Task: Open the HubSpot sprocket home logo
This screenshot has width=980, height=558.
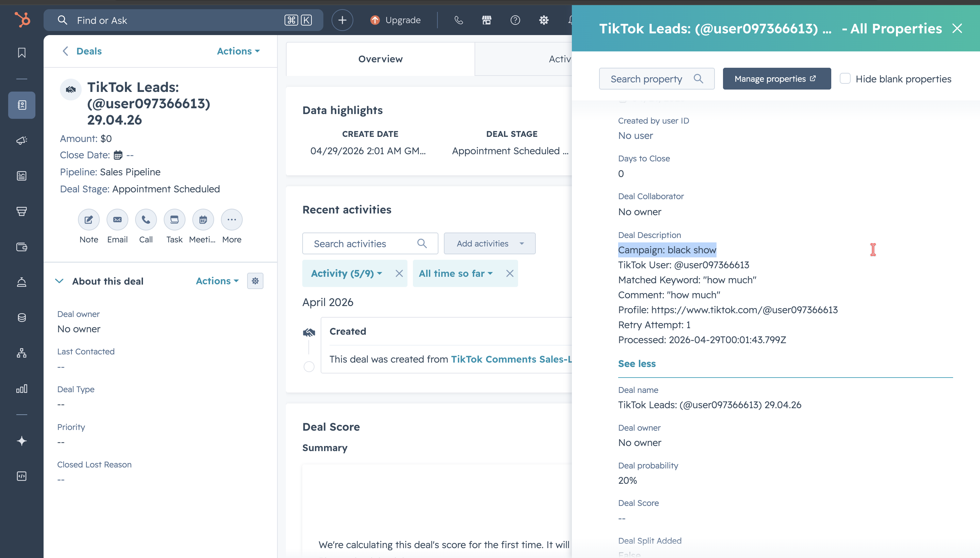Action: 22,19
